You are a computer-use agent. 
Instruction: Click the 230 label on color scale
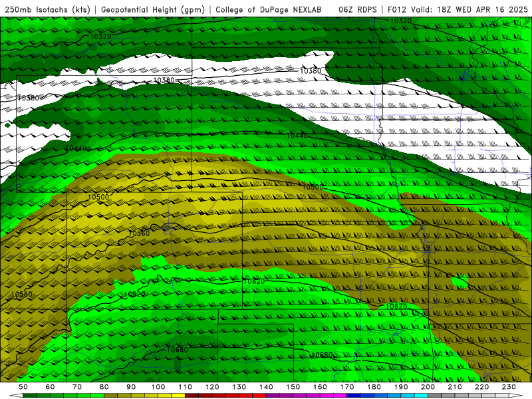coord(509,387)
